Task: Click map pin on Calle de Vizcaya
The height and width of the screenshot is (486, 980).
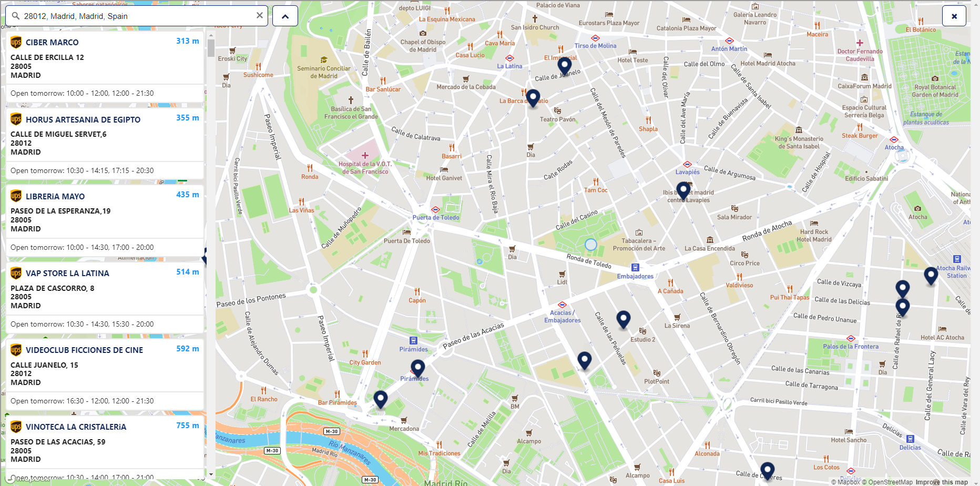Action: click(x=903, y=289)
